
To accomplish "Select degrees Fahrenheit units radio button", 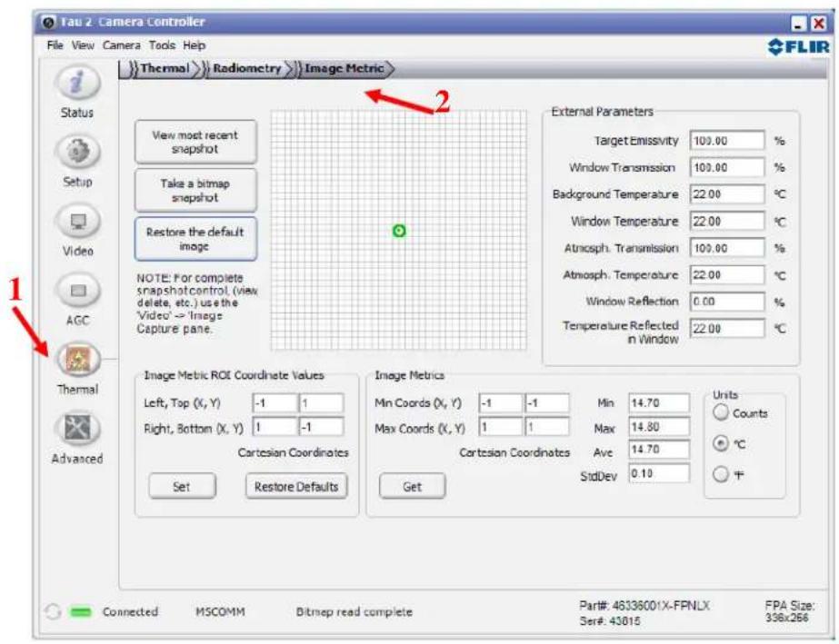I will (x=721, y=474).
